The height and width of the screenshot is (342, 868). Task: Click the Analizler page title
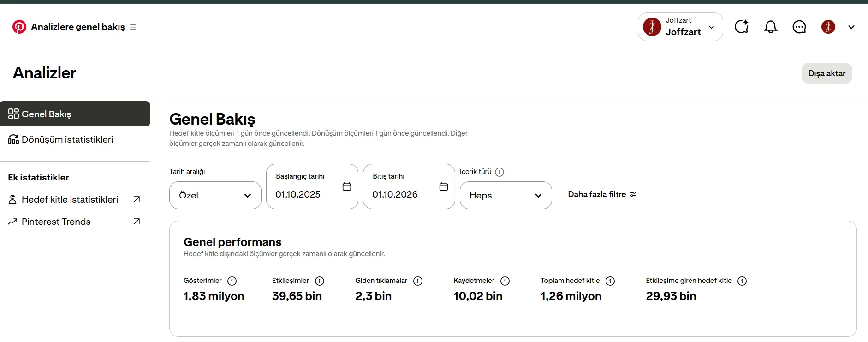pyautogui.click(x=44, y=73)
